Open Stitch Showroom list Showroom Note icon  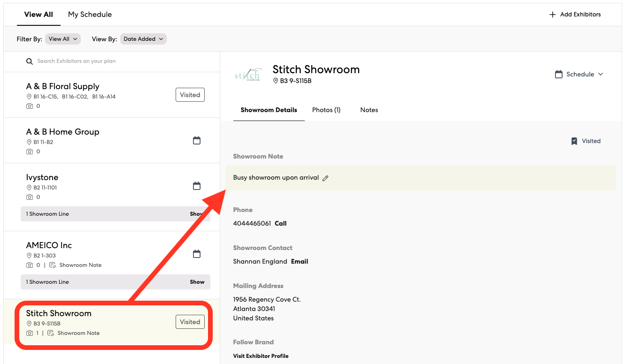coord(51,333)
